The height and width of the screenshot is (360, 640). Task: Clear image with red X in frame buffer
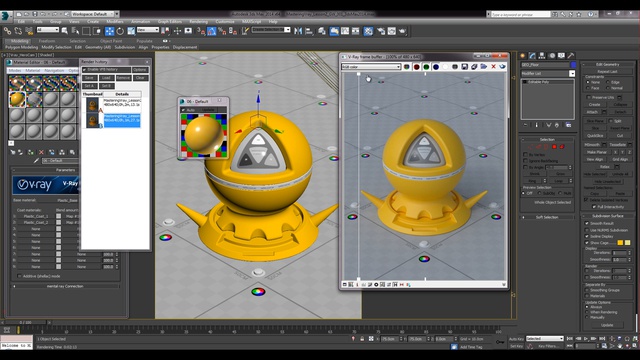coord(493,67)
